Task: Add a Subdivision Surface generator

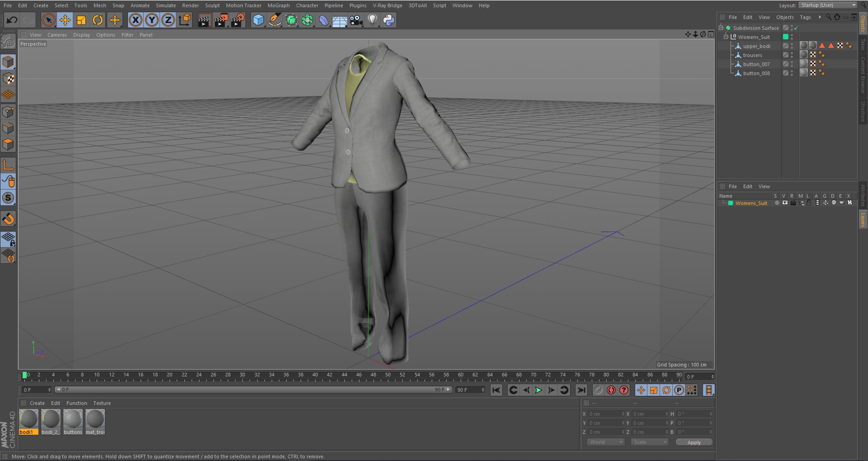Action: coord(291,20)
